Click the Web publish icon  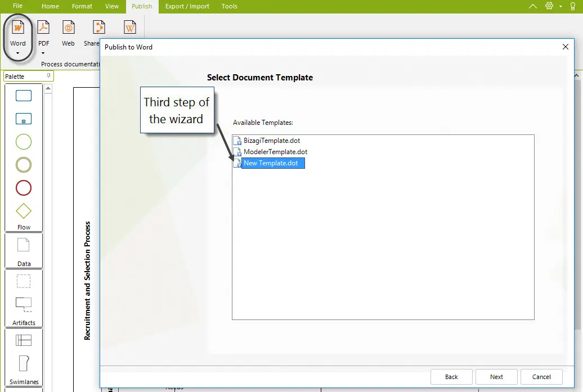point(68,28)
